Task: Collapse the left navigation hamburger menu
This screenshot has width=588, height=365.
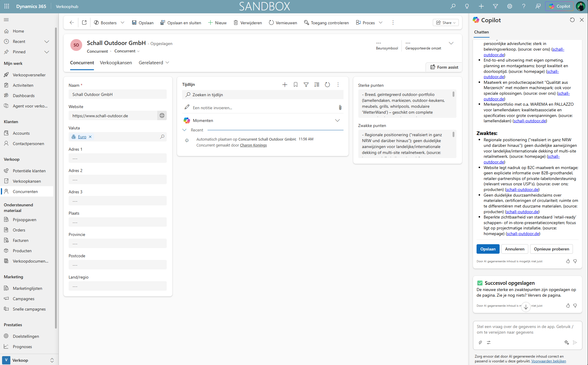Action: (x=6, y=20)
